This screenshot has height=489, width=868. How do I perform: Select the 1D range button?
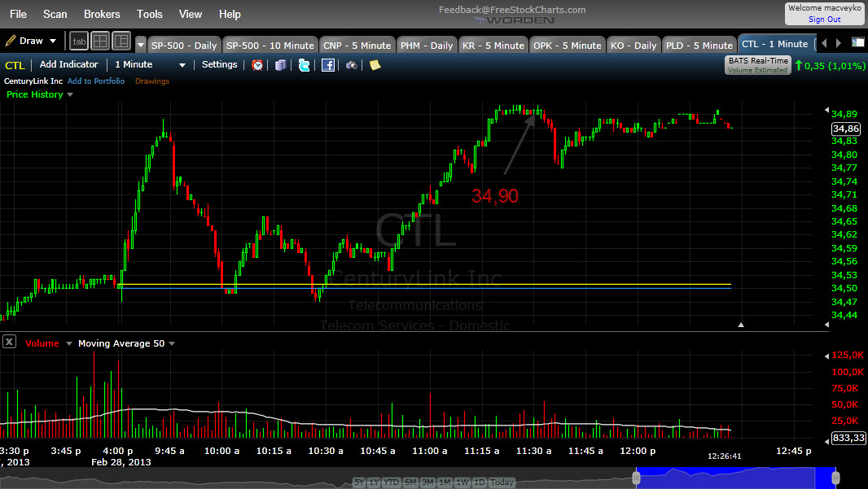tap(480, 482)
